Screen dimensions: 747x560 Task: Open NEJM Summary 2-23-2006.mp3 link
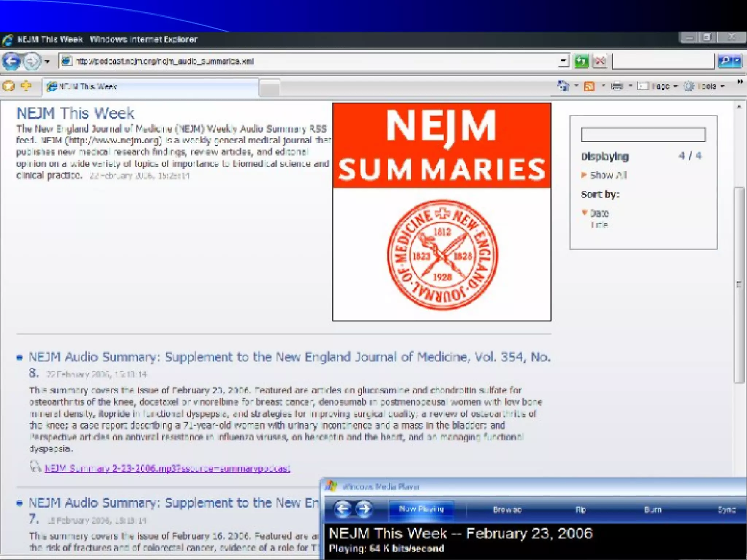pyautogui.click(x=167, y=468)
